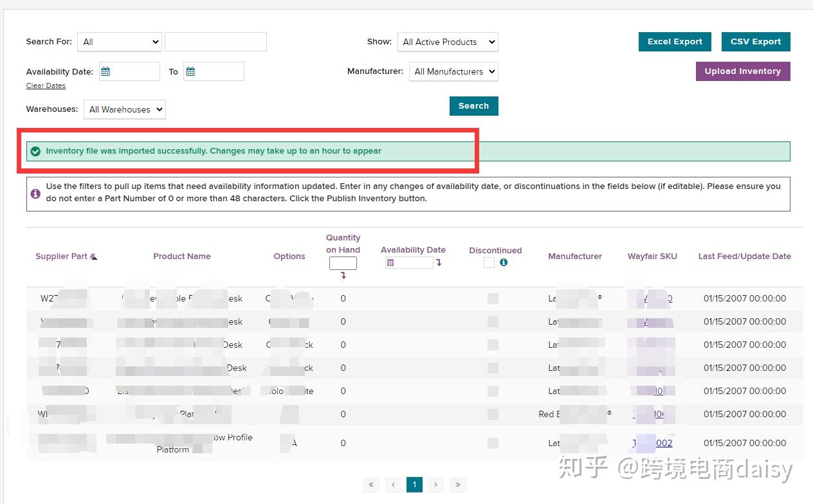The height and width of the screenshot is (504, 813).
Task: Open the calendar for the 'To' date field
Action: pyautogui.click(x=191, y=71)
